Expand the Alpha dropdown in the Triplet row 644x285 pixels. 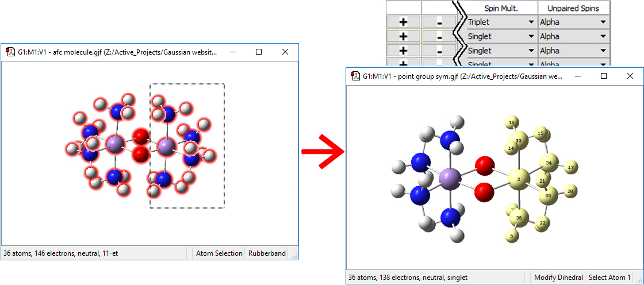[603, 22]
